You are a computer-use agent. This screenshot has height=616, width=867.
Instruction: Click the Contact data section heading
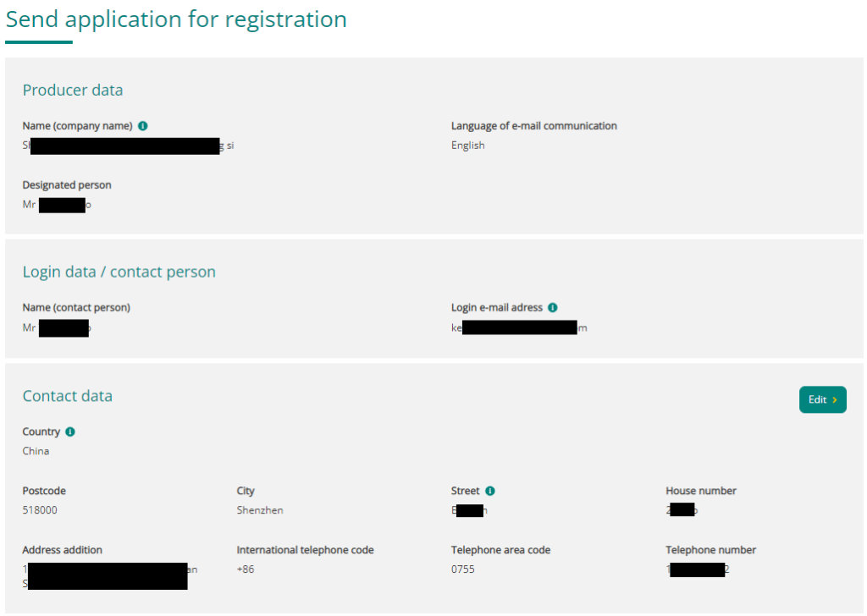pos(68,396)
